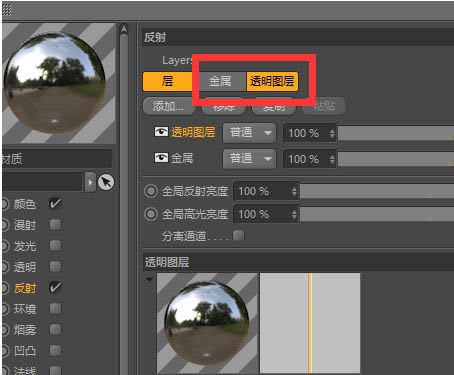Image resolution: width=454 pixels, height=375 pixels.
Task: Click the scroll-up arrow of channel list scrollbar
Action: point(124,29)
